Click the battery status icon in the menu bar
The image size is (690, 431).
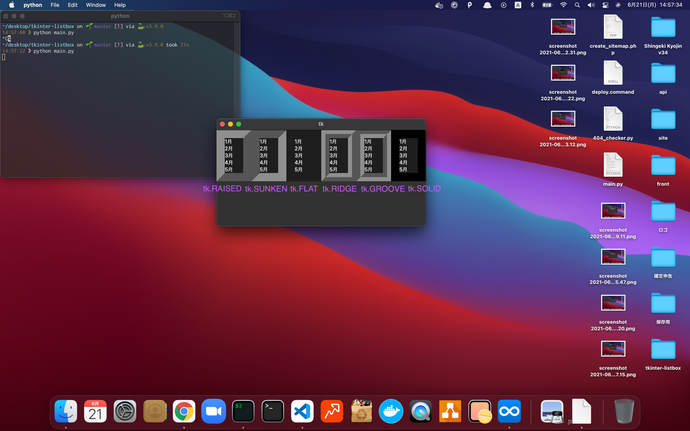pos(547,5)
